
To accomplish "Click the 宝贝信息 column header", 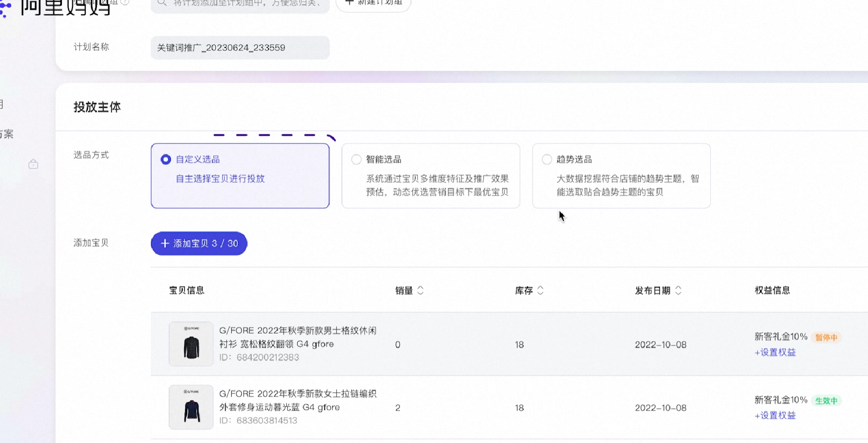I will coord(187,291).
